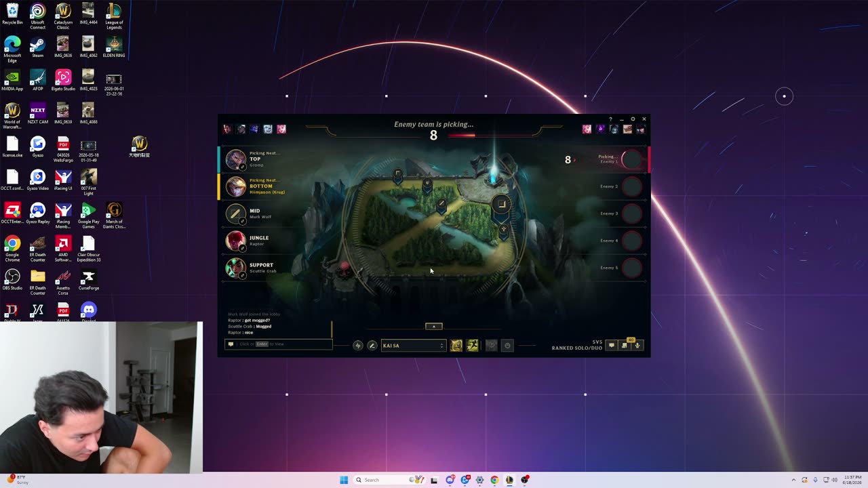Open the Steam desktop shortcut

37,47
